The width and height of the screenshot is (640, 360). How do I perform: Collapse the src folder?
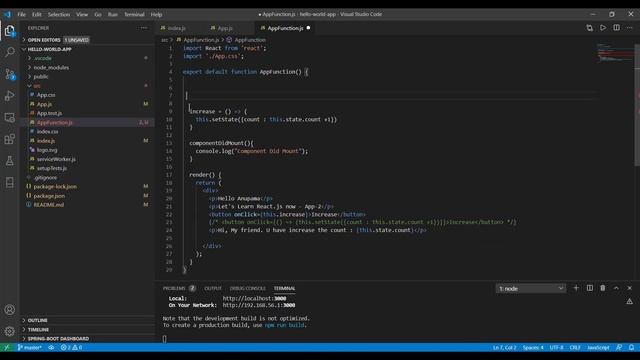click(37, 86)
